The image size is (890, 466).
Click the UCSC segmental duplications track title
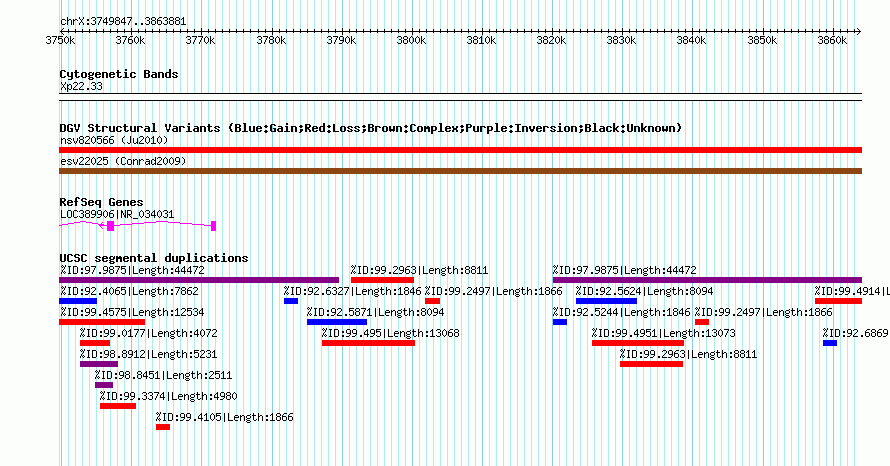tap(154, 258)
